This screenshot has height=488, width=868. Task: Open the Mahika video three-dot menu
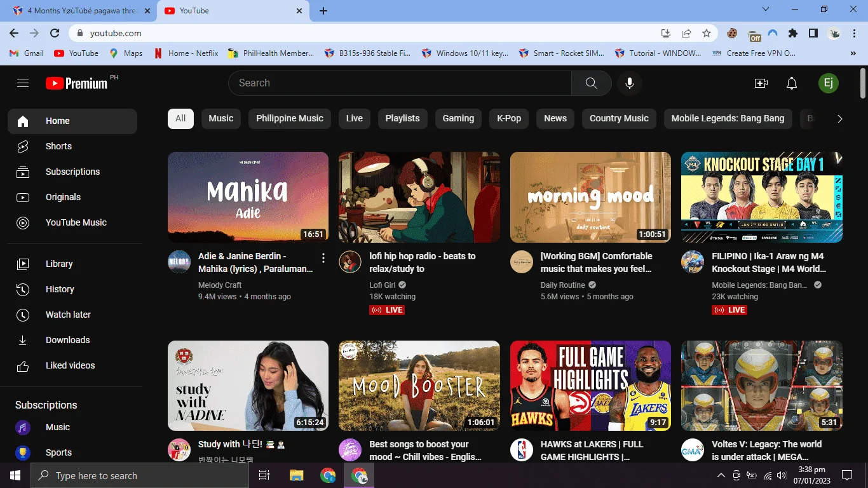323,258
